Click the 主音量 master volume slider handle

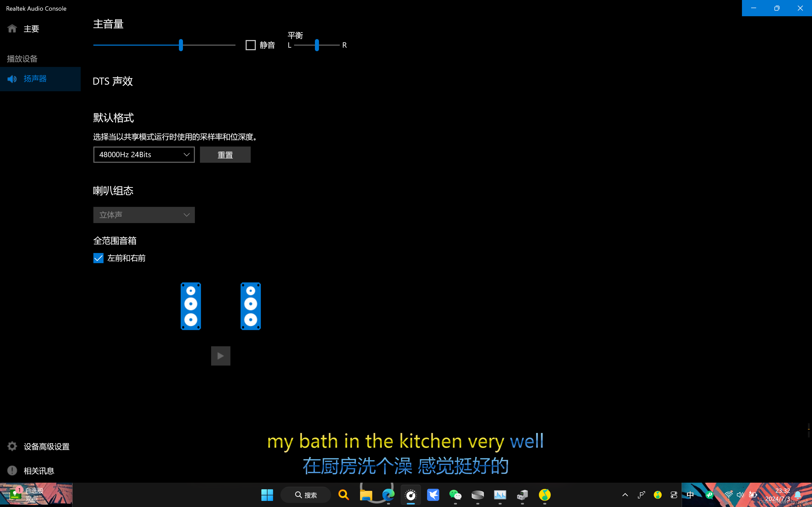(x=181, y=45)
